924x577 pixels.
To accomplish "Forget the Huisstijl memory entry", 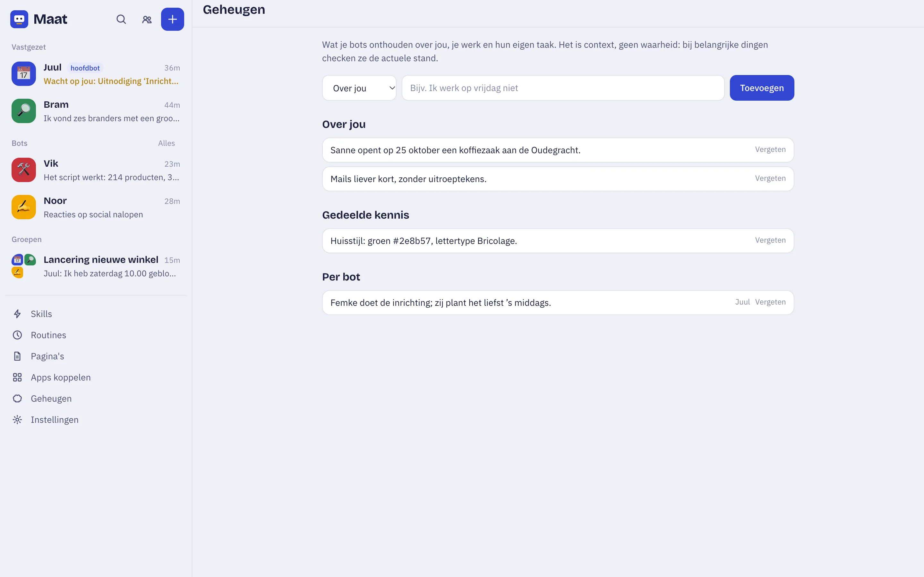I will click(770, 240).
